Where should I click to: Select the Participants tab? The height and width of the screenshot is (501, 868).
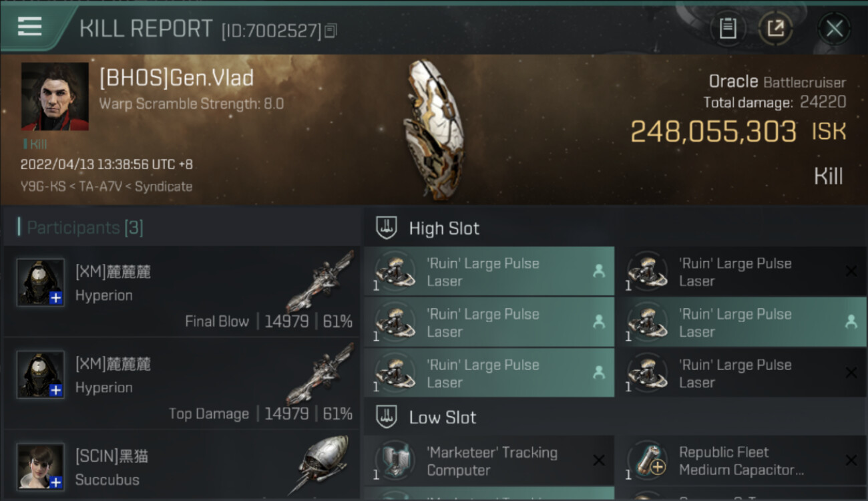pyautogui.click(x=85, y=228)
